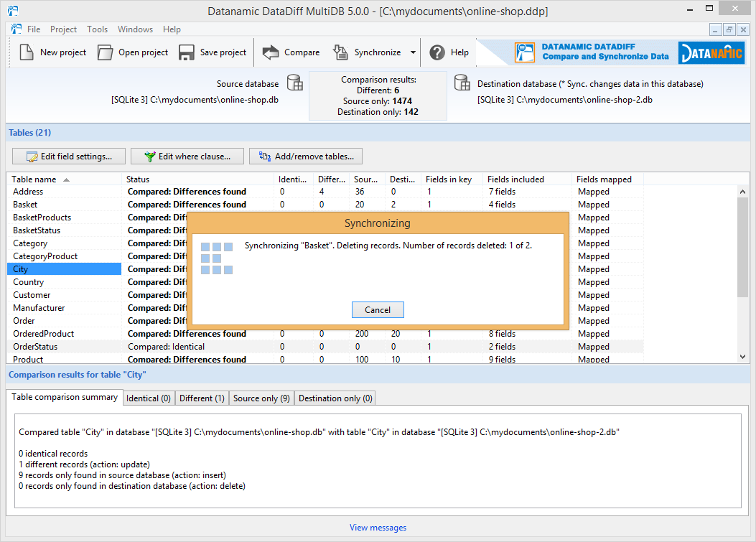Restore the inner project window

click(x=729, y=30)
